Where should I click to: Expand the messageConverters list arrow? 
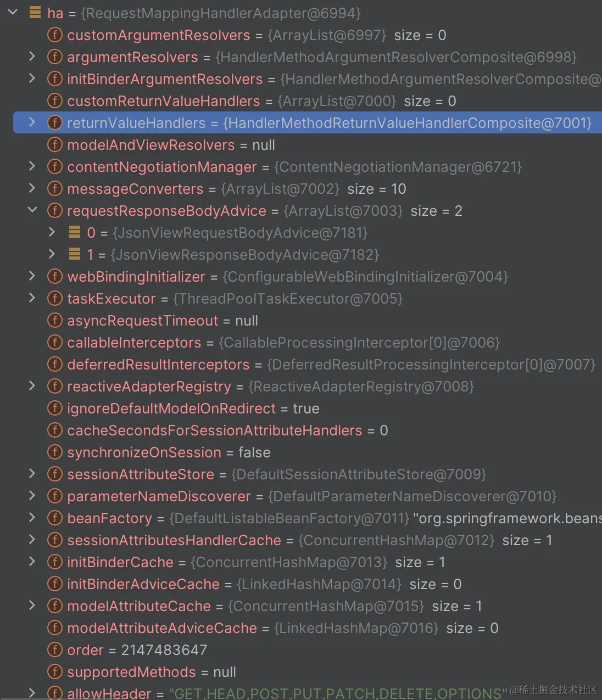click(x=32, y=188)
